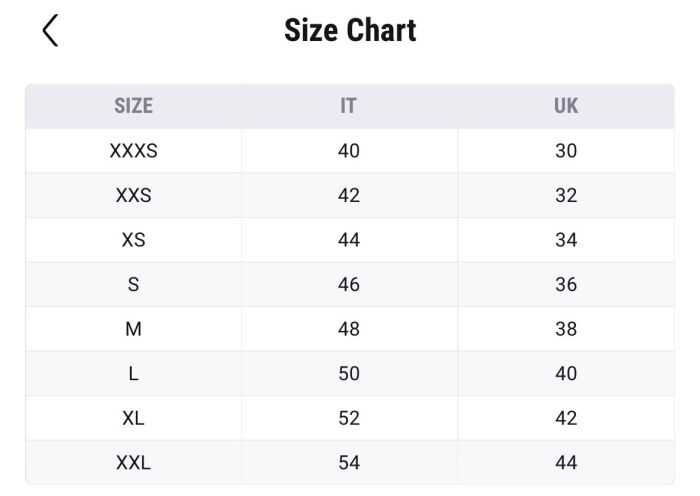Image resolution: width=700 pixels, height=496 pixels.
Task: Click IT value 46 for size S
Action: pos(349,285)
